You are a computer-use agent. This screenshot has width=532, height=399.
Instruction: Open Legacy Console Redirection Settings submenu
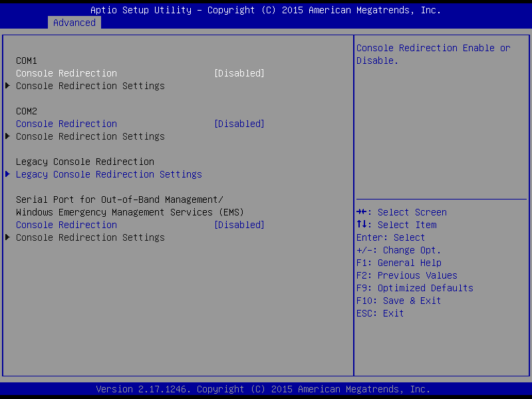point(108,174)
